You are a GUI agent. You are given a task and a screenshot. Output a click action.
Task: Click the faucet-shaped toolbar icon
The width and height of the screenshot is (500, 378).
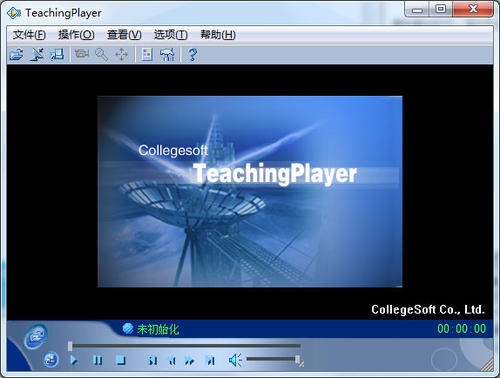click(167, 54)
